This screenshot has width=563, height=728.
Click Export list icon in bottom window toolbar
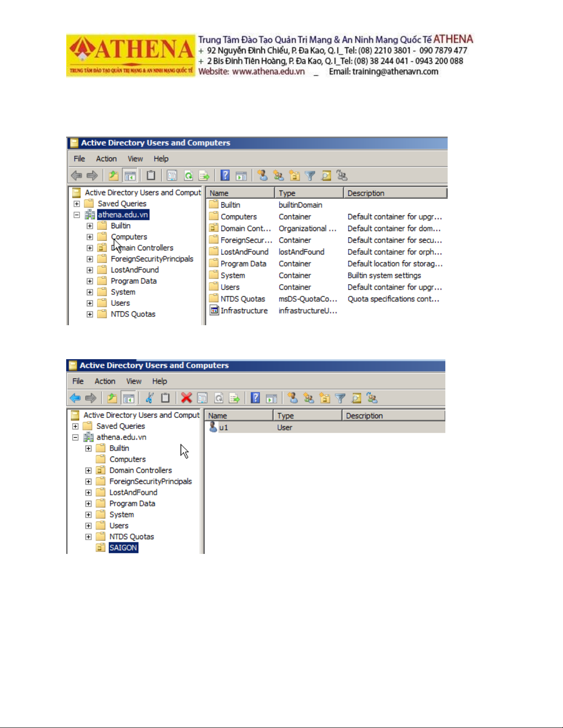tap(234, 398)
